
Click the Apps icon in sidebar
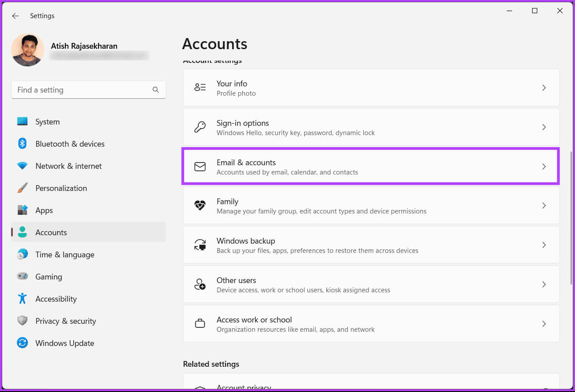22,210
